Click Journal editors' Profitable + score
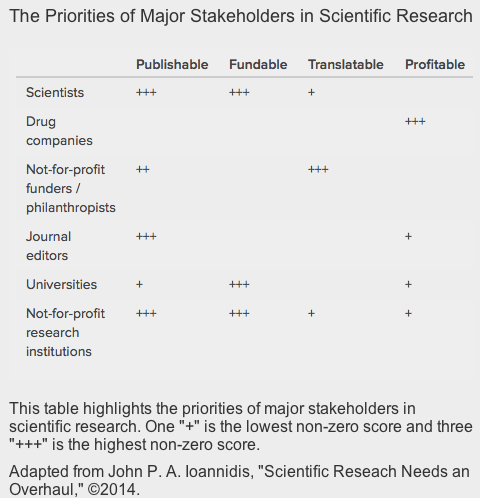 [408, 236]
